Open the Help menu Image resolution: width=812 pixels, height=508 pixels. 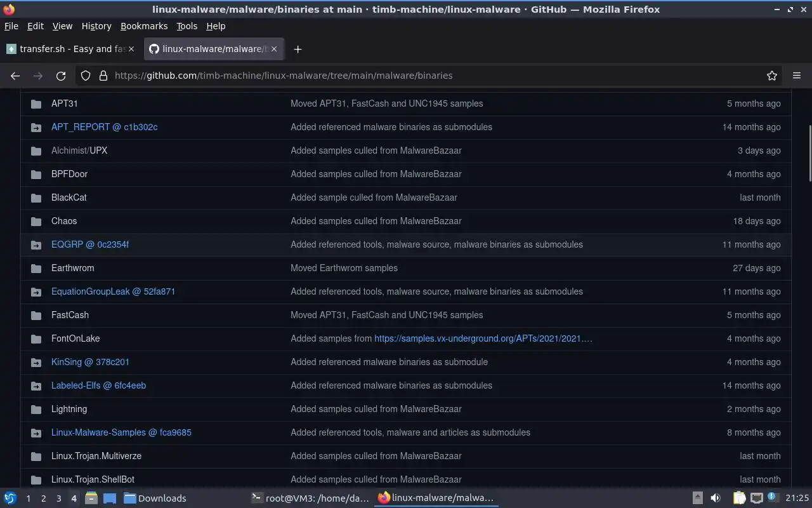216,26
